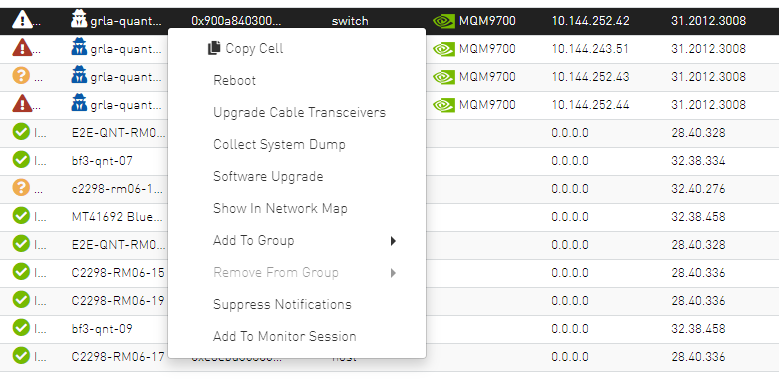
Task: Click orange question icon for 10.144.252.43 row
Action: [x=21, y=76]
